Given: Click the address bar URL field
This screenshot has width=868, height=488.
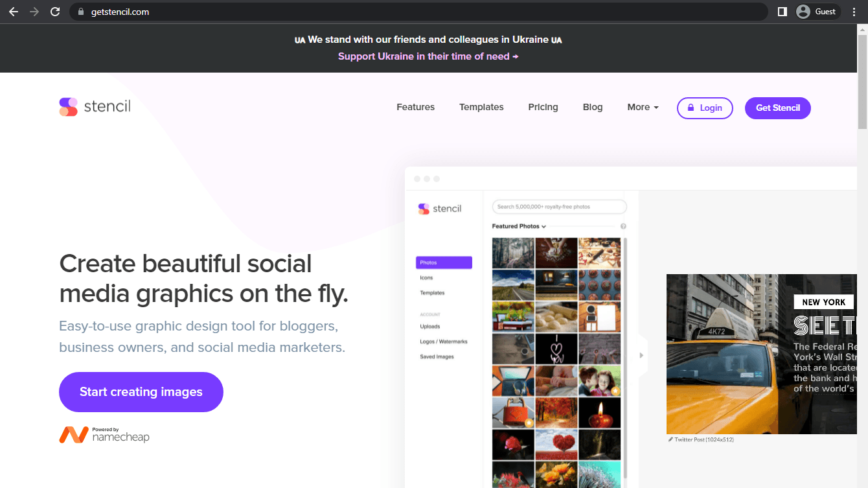Looking at the screenshot, I should point(418,12).
